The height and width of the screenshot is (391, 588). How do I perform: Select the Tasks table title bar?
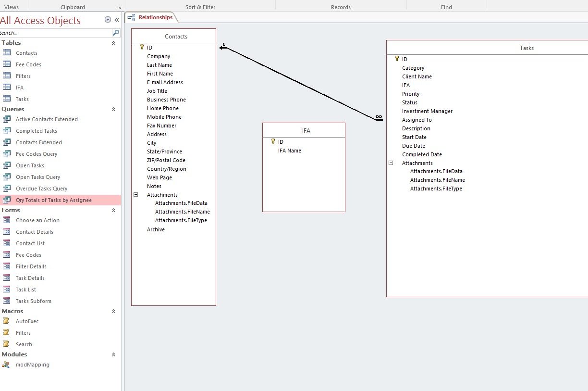(x=488, y=48)
